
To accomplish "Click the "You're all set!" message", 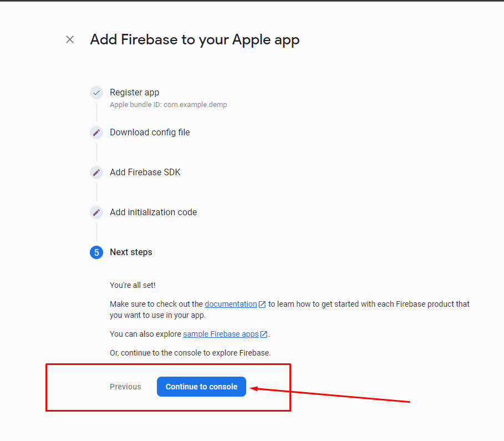I will pyautogui.click(x=133, y=285).
